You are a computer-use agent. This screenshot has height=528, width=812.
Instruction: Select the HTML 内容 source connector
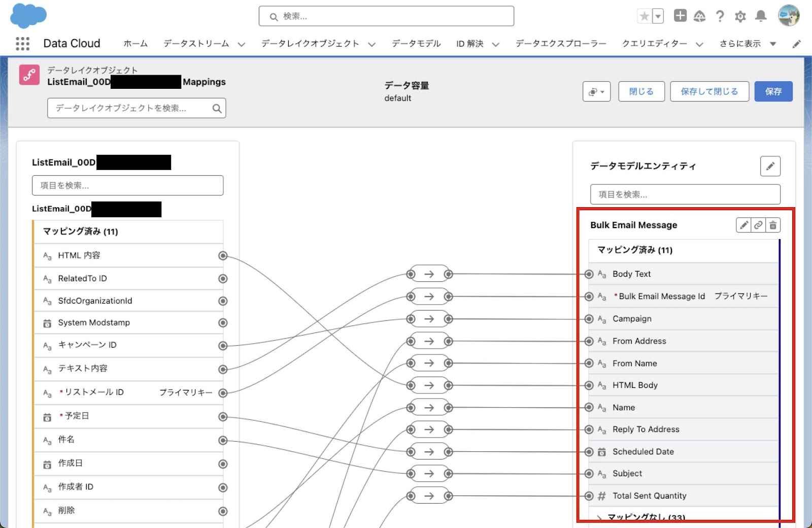(223, 255)
